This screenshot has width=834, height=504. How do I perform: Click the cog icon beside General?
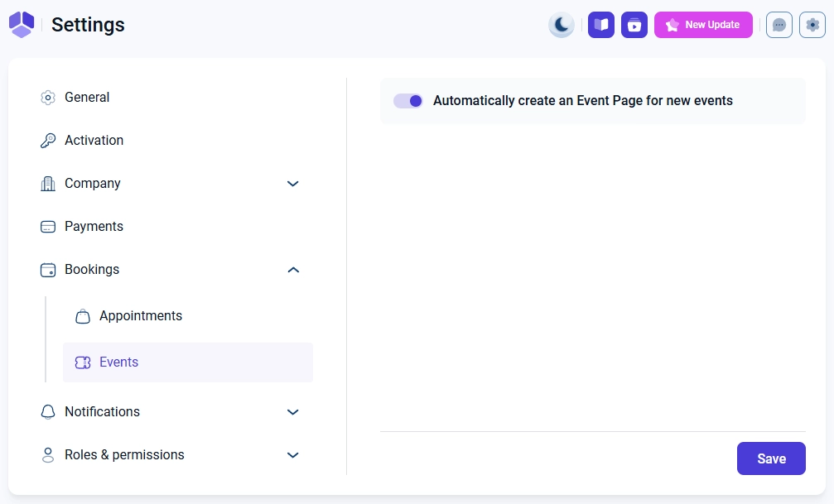pyautogui.click(x=48, y=98)
